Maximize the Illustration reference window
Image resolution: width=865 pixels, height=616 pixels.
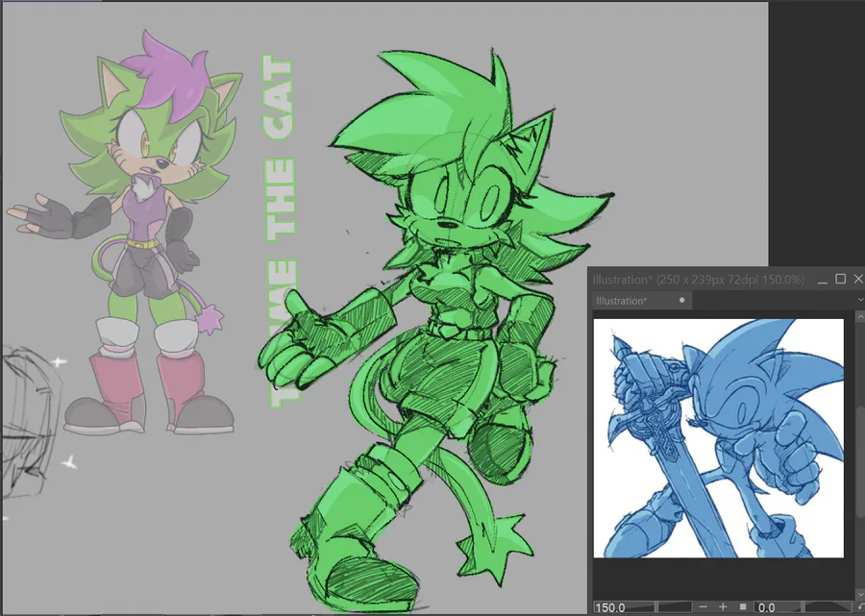(x=841, y=279)
